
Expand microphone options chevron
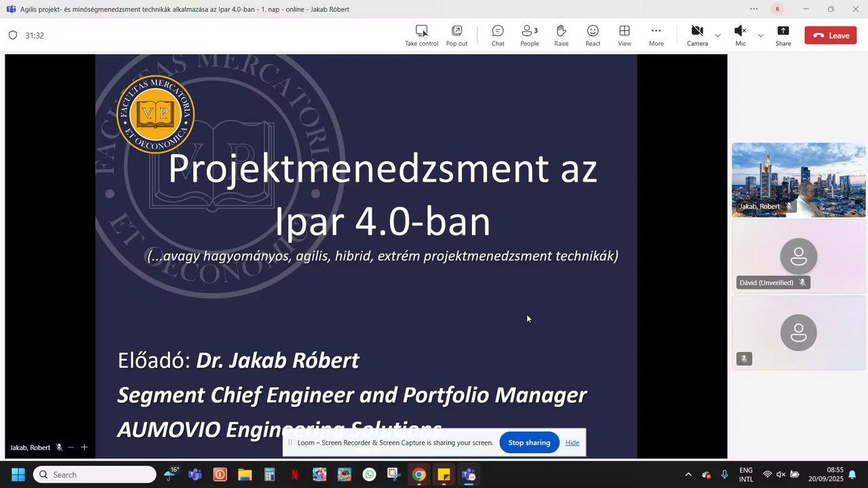click(760, 35)
